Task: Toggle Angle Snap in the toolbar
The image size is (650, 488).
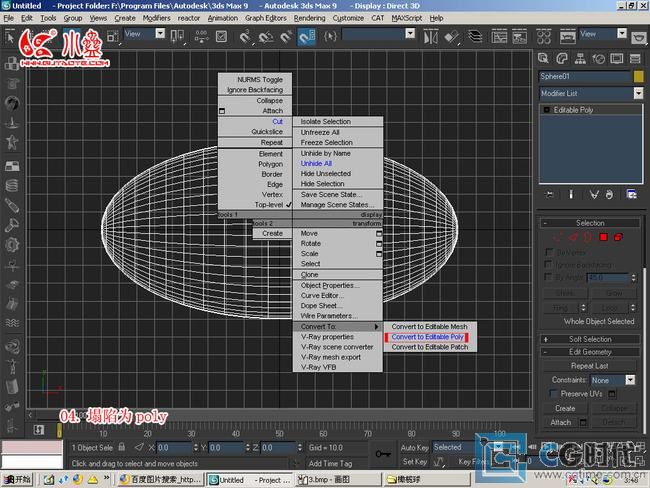Action: tap(266, 37)
